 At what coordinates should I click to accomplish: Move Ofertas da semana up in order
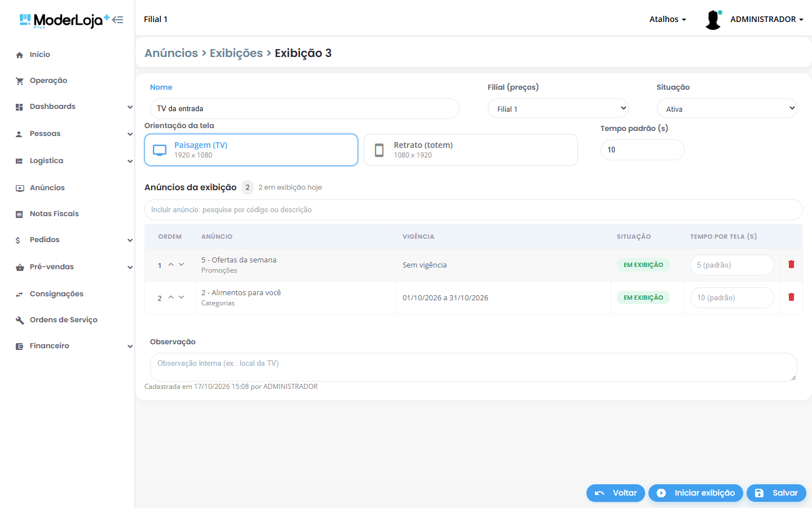pos(171,264)
